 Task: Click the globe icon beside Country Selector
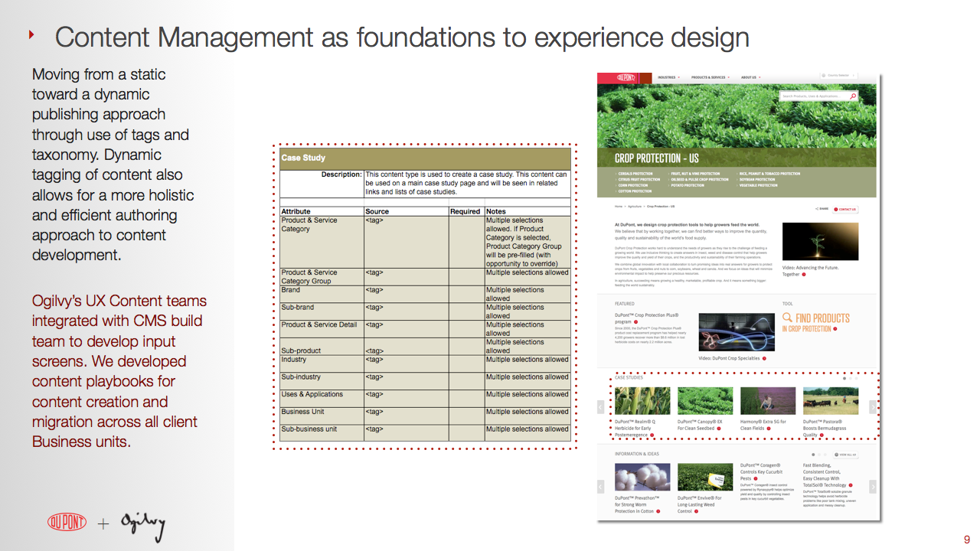click(823, 76)
